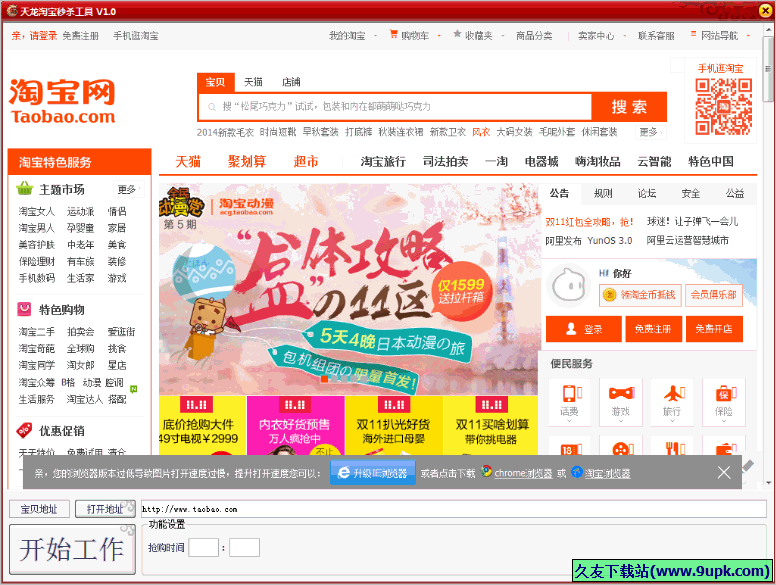Viewport: 776px width, 585px height.
Task: Expand the 收藏夹 dropdown arrow
Action: pyautogui.click(x=502, y=36)
